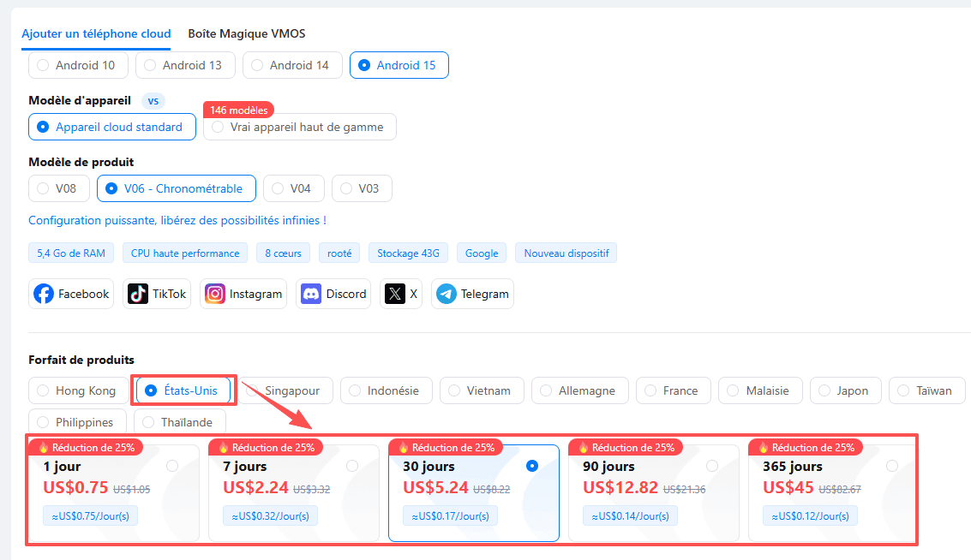Click the Configuration puissante link text
This screenshot has width=971, height=560.
click(177, 221)
